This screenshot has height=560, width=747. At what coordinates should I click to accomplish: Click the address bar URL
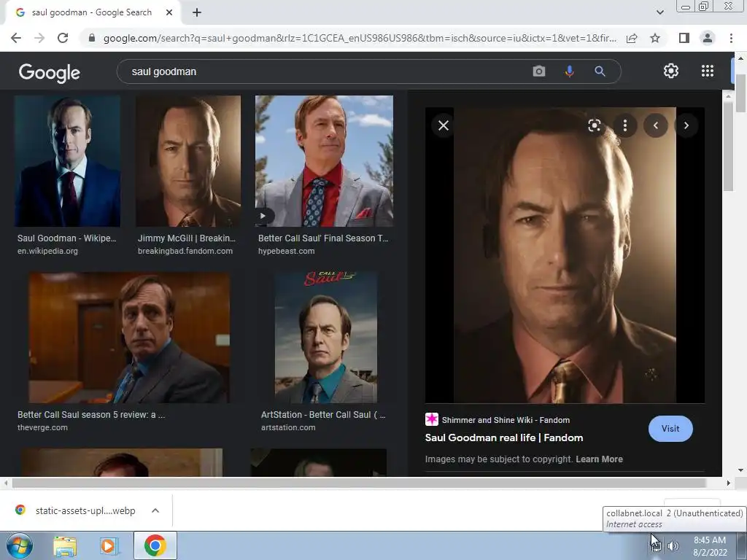coord(360,38)
